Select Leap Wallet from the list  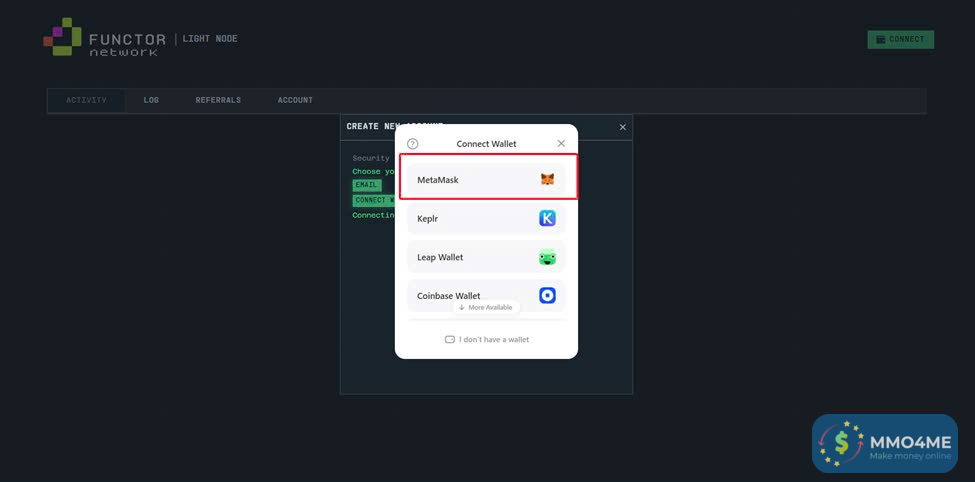[486, 257]
